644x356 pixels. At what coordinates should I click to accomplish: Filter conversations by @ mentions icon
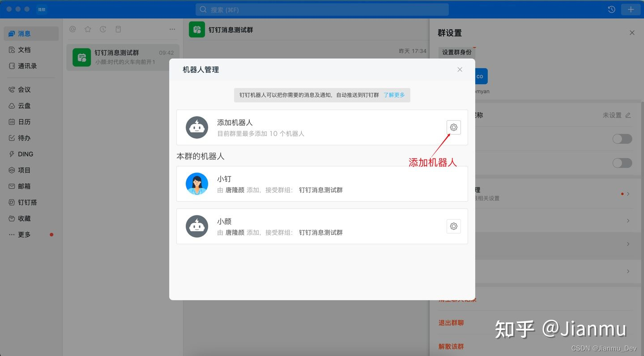pyautogui.click(x=73, y=29)
